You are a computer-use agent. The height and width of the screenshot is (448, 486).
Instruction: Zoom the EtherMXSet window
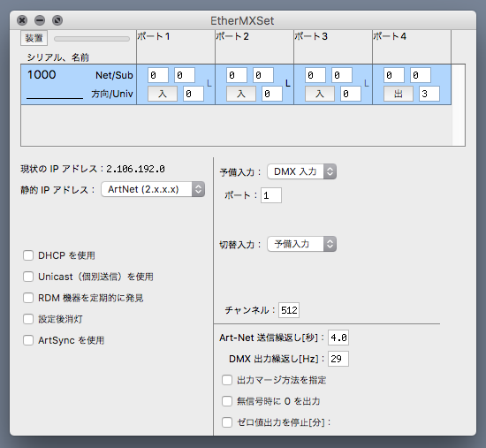[x=57, y=20]
